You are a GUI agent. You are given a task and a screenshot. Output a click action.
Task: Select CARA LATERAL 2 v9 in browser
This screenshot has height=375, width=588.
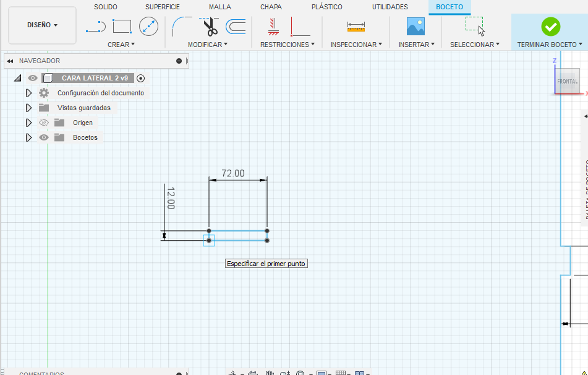coord(95,78)
